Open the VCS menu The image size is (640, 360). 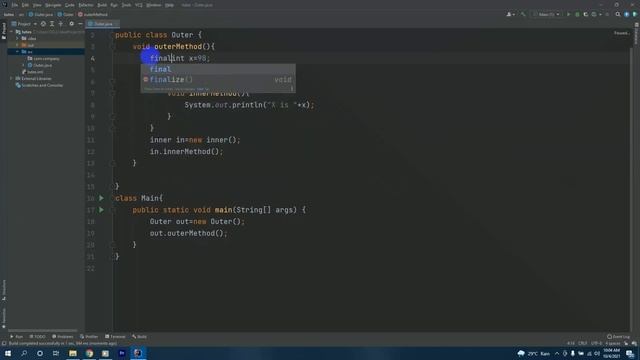coord(139,5)
